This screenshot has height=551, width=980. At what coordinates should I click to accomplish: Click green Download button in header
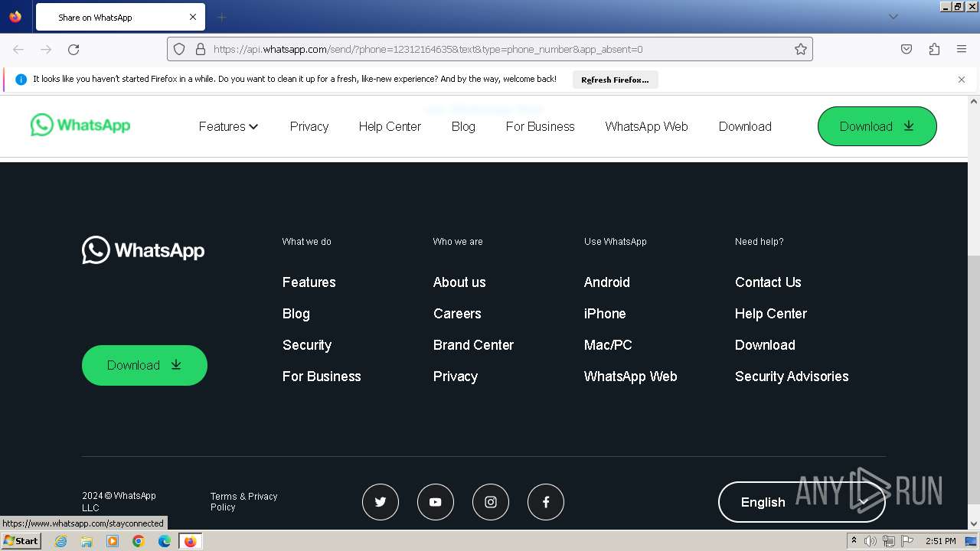pyautogui.click(x=877, y=126)
